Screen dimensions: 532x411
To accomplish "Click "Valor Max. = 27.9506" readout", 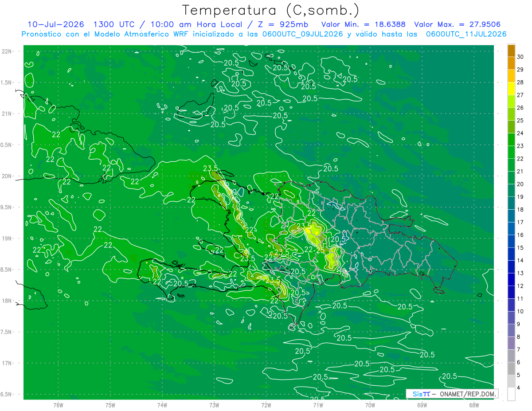I will pyautogui.click(x=458, y=24).
